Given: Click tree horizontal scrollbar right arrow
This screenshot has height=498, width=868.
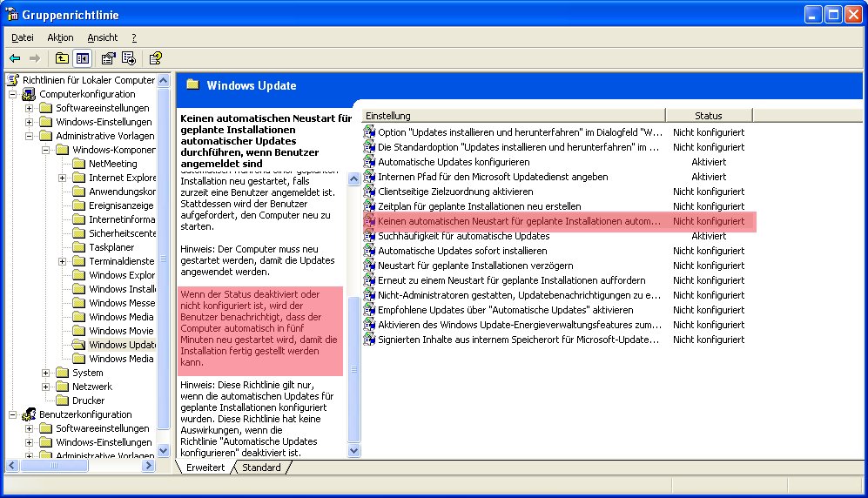Looking at the screenshot, I should 151,468.
